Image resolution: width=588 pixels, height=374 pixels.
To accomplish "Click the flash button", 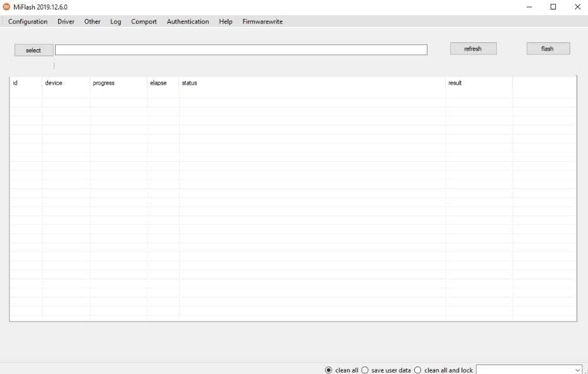I will coord(548,49).
